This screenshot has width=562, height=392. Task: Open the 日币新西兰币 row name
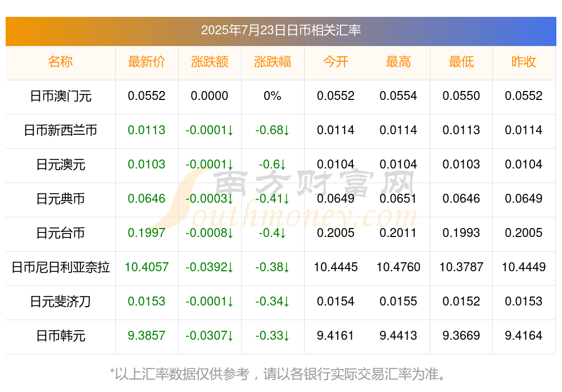click(61, 130)
